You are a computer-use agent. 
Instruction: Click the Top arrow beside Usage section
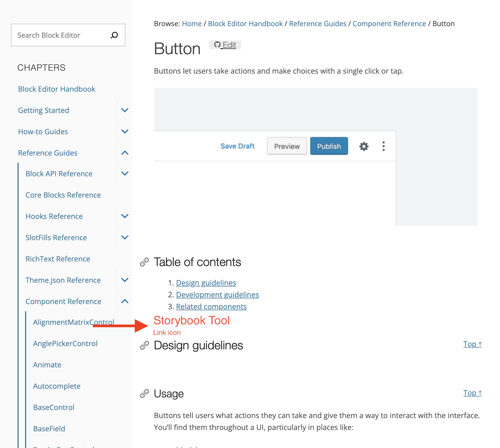pos(472,393)
